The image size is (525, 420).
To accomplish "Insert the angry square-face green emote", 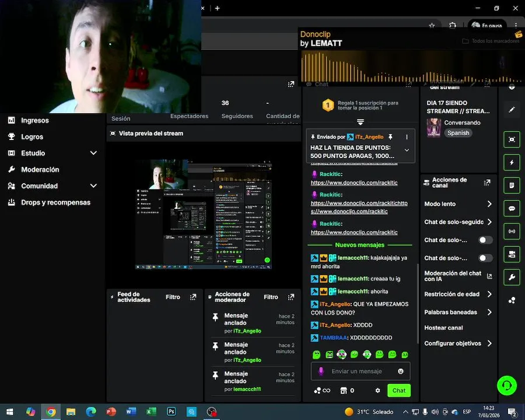I will [329, 354].
